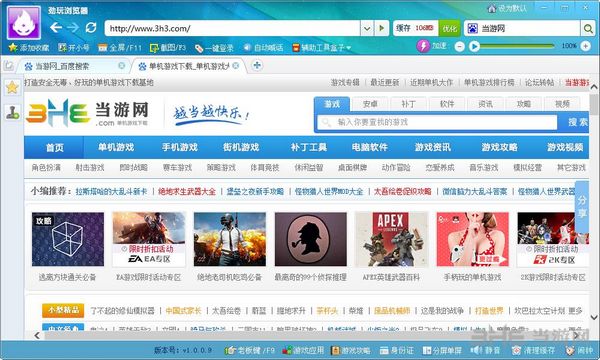Open 手机游戏 navigation menu

pyautogui.click(x=180, y=147)
